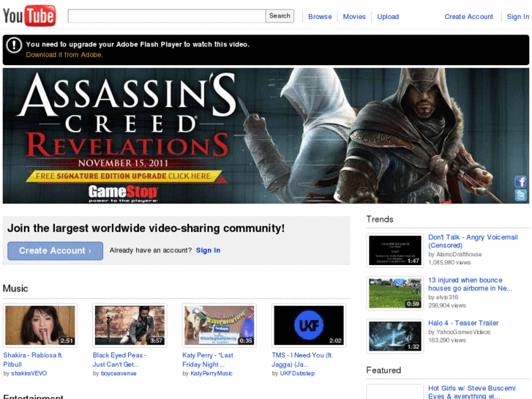532x399 pixels.
Task: Open the Halo 4 Teaser Trailer link
Action: tap(463, 323)
